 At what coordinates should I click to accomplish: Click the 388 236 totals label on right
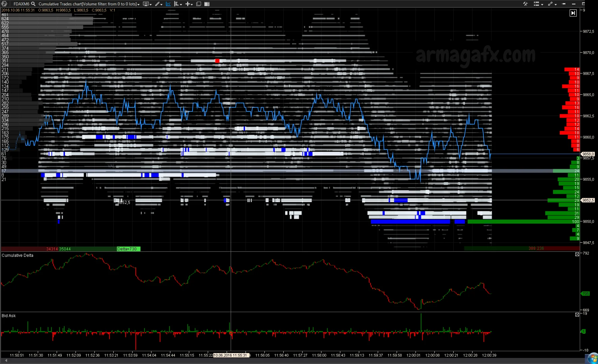(536, 248)
